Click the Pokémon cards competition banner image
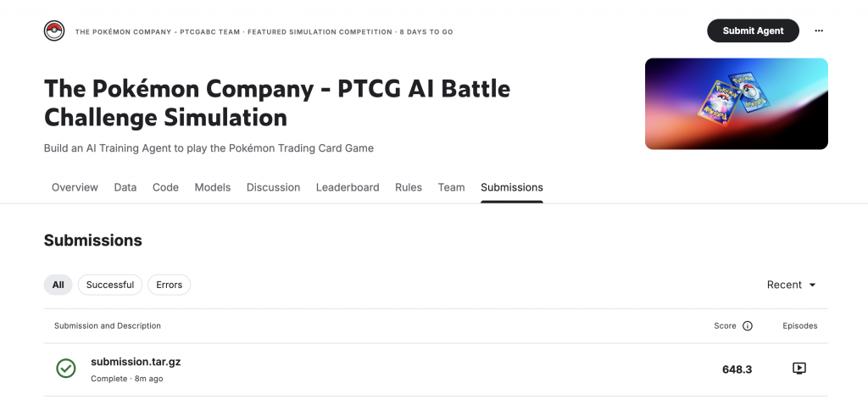 [737, 104]
